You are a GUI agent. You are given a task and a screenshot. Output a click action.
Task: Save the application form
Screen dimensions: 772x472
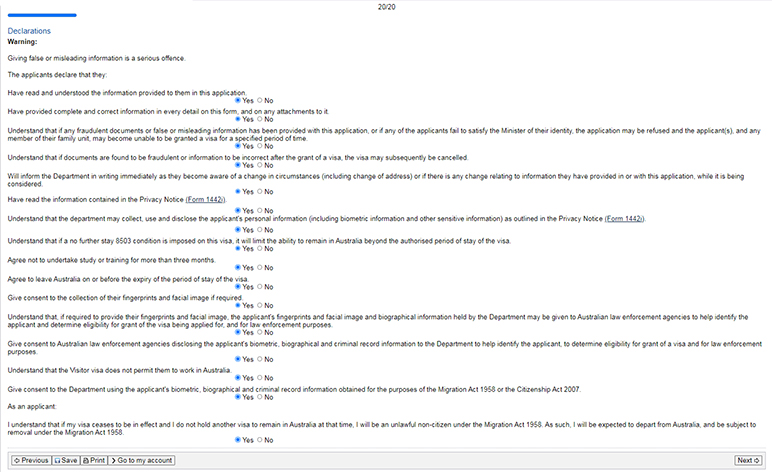[65, 460]
